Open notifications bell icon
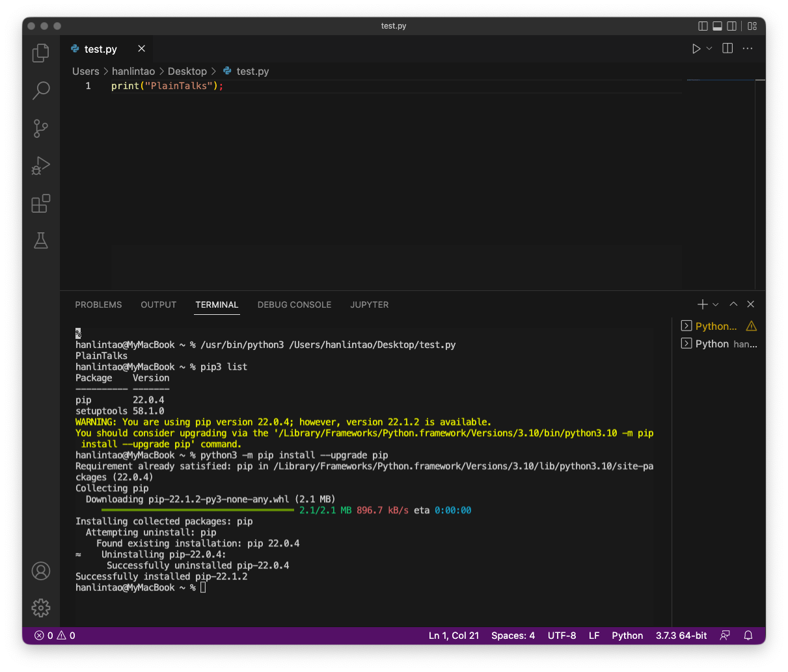This screenshot has height=672, width=788. [748, 636]
